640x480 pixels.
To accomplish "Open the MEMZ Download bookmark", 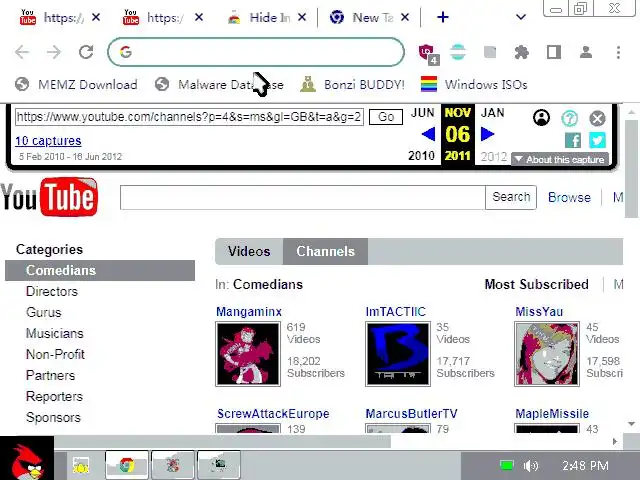I will (x=76, y=84).
